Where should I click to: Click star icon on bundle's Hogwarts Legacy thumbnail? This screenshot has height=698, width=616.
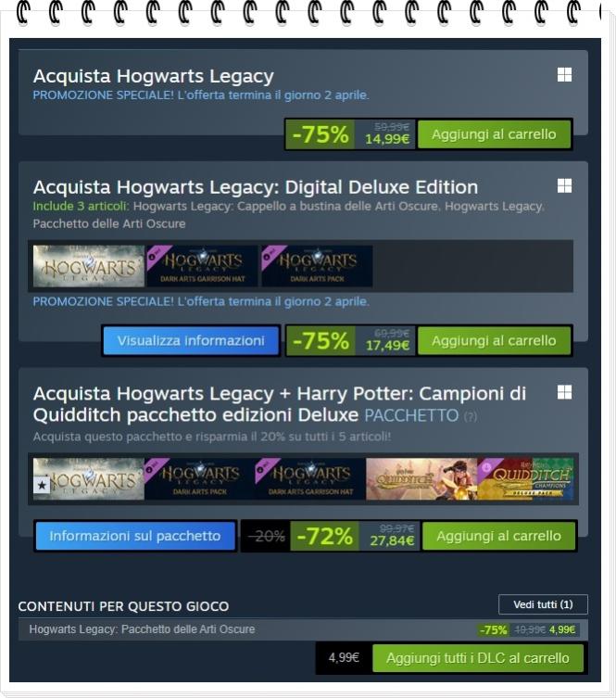[43, 485]
